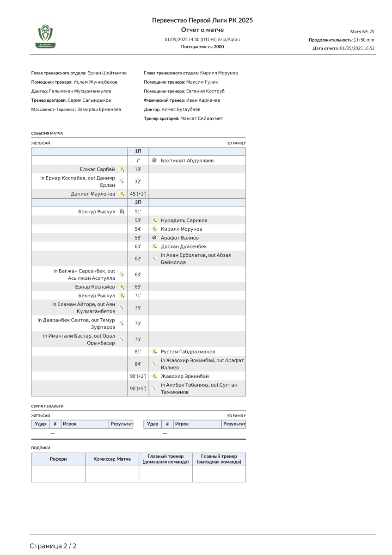Click the substitution icon at the 90'(+5') row
This screenshot has width=392, height=555.
point(154,388)
